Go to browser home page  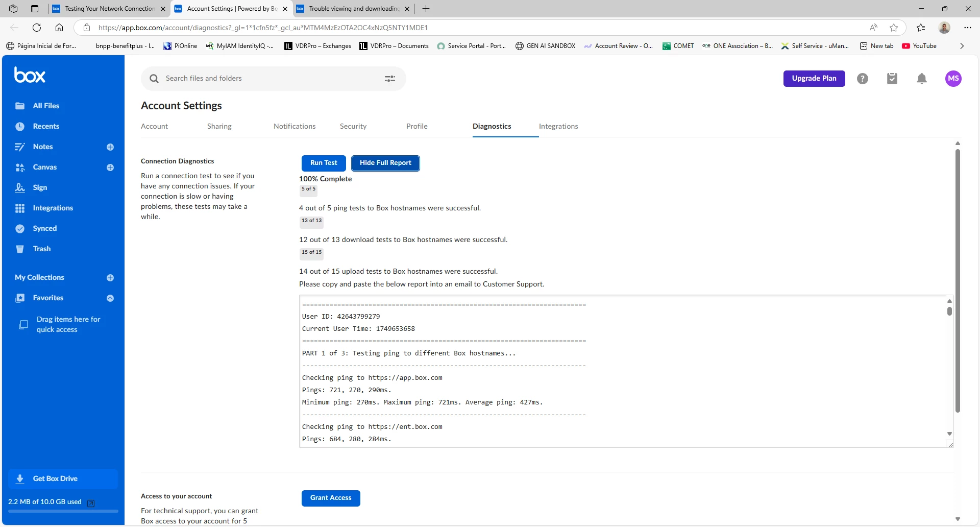click(x=59, y=28)
